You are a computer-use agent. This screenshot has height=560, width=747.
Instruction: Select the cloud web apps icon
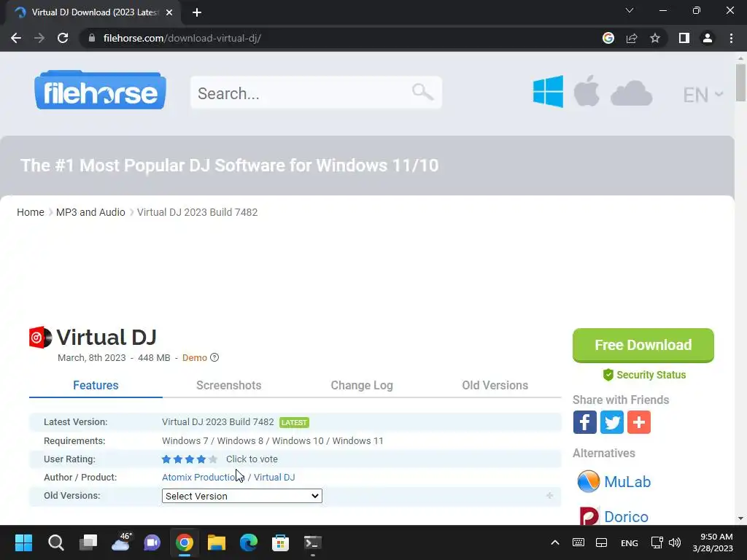[x=631, y=93]
